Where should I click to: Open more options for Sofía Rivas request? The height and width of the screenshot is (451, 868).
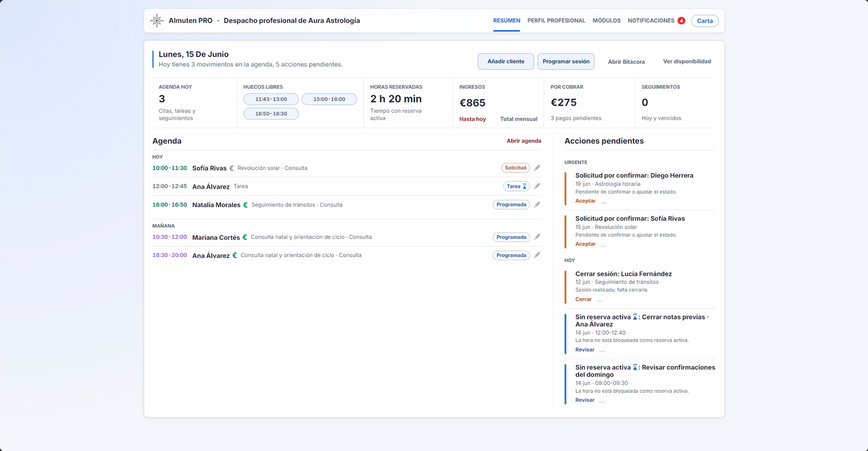(604, 245)
